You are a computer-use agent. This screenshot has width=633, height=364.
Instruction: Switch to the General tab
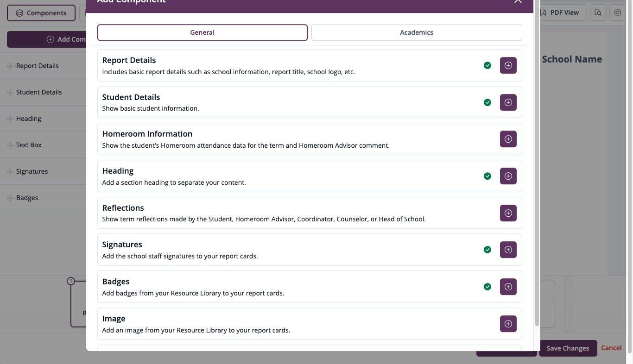coord(203,32)
